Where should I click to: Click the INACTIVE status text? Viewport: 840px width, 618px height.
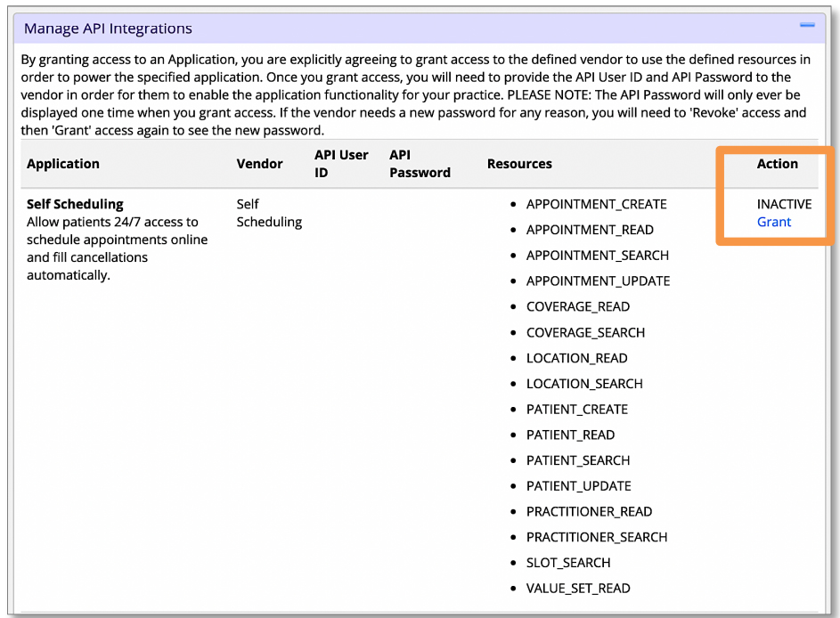784,204
